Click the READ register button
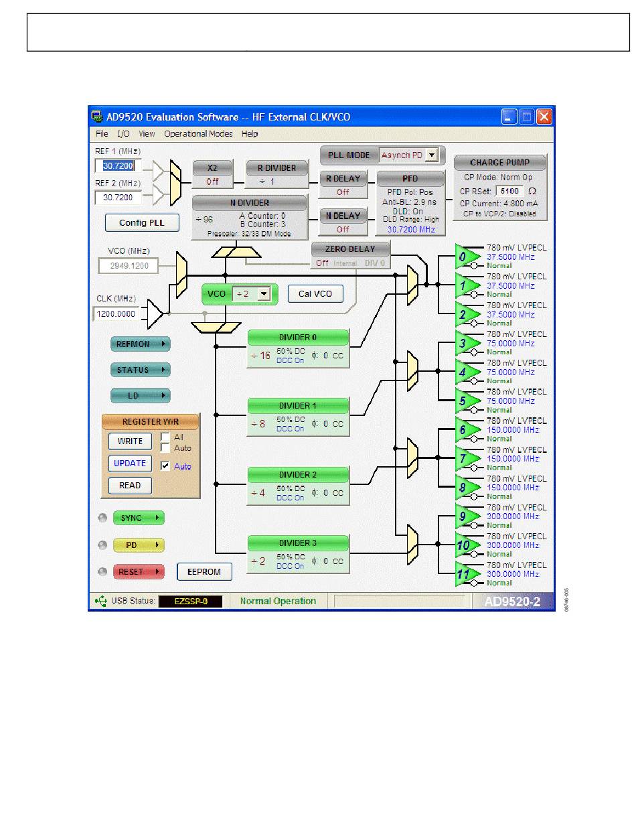Viewport: 636px width, 840px height. coord(130,486)
